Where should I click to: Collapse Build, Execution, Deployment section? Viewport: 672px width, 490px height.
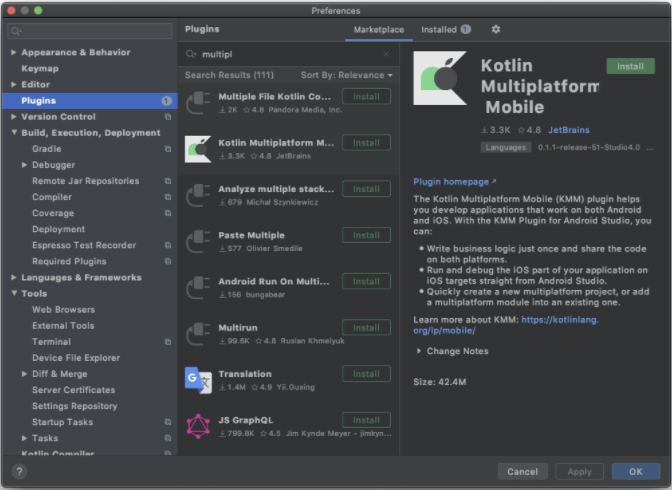[14, 132]
